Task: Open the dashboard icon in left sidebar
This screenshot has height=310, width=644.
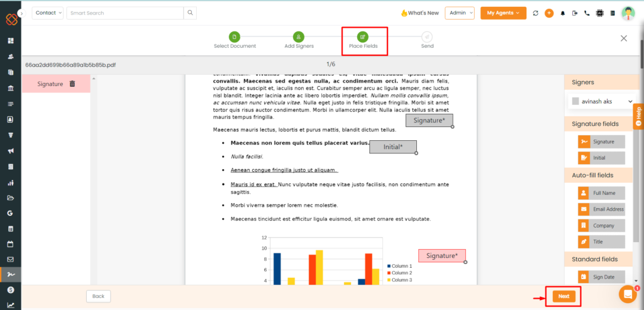Action: click(x=11, y=41)
